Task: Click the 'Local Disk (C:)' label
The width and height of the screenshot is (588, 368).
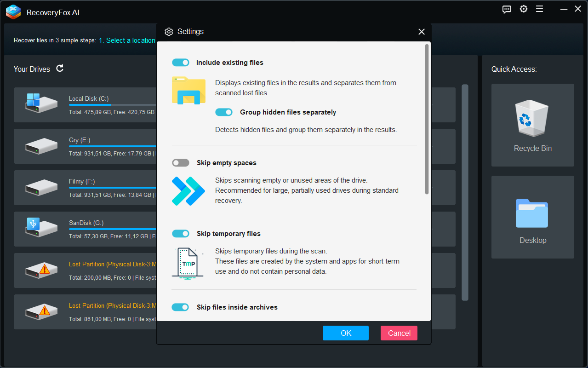Action: click(89, 98)
